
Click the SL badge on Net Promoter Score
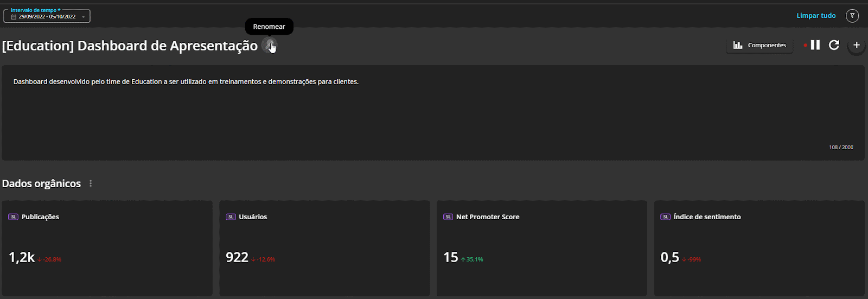tap(448, 217)
